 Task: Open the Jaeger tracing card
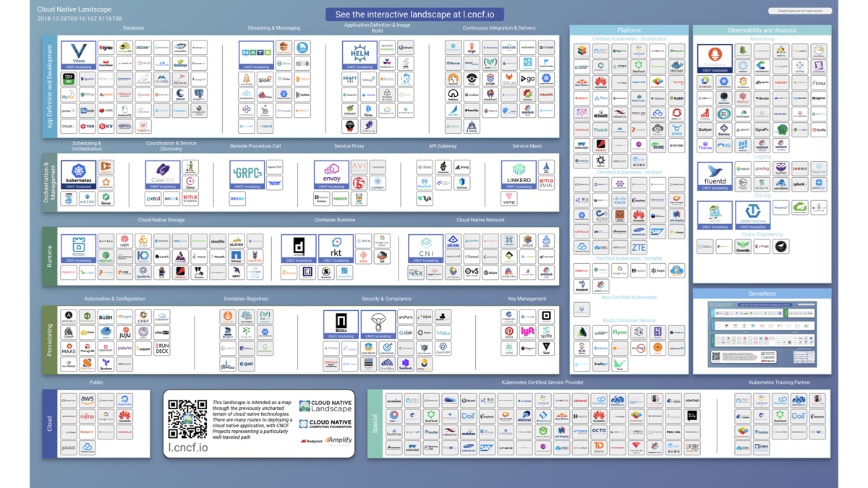tap(715, 215)
